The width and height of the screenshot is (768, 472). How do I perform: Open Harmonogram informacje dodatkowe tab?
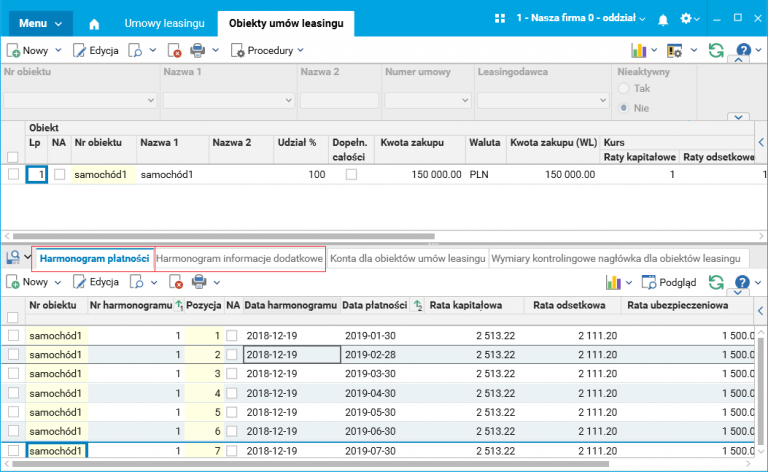[240, 259]
